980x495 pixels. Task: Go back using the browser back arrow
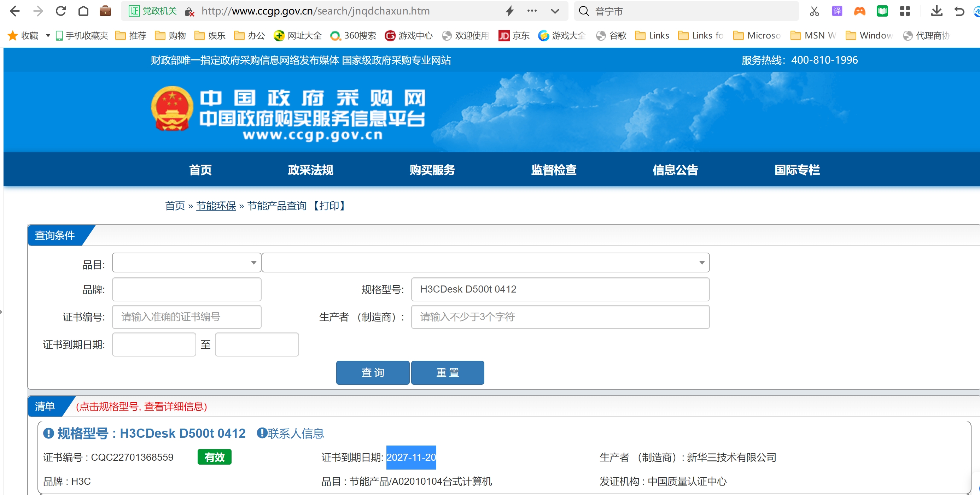click(15, 11)
